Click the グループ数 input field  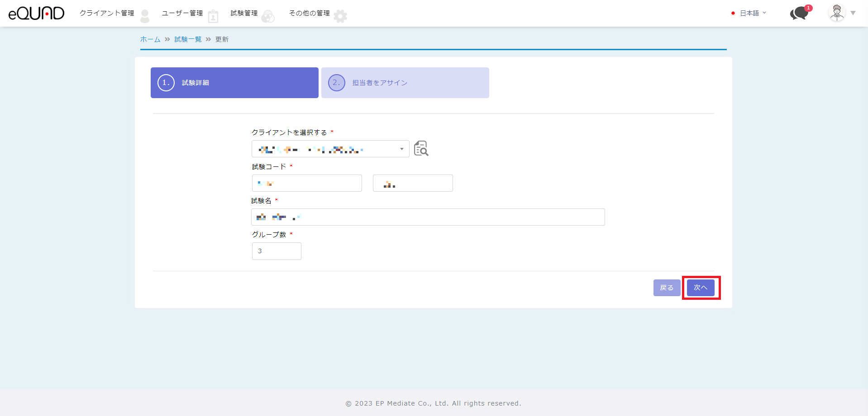(x=277, y=251)
